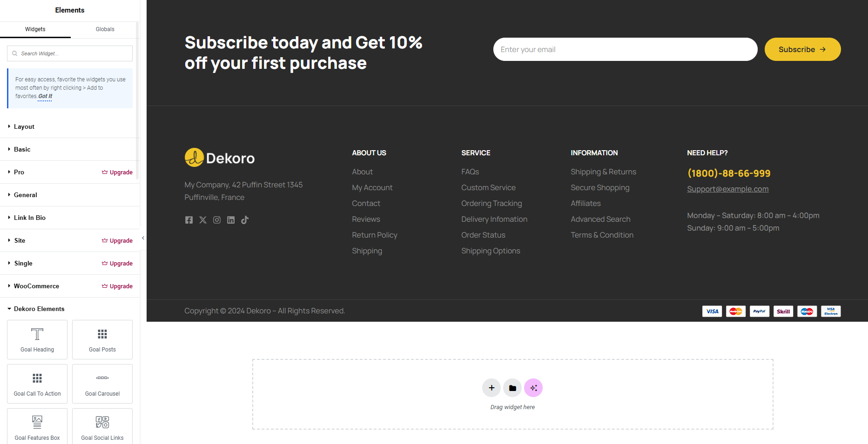Focus the Search Widget field
Viewport: 868px width, 444px height.
pyautogui.click(x=70, y=53)
